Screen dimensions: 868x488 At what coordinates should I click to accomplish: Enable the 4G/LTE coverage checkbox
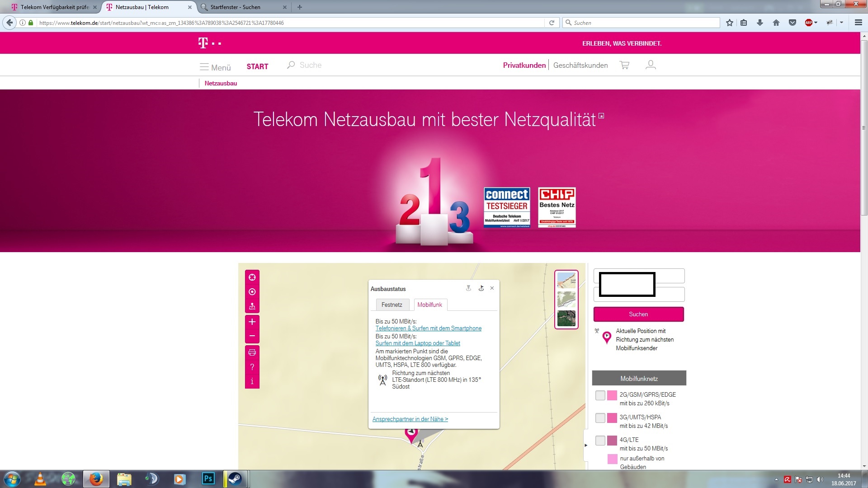600,441
